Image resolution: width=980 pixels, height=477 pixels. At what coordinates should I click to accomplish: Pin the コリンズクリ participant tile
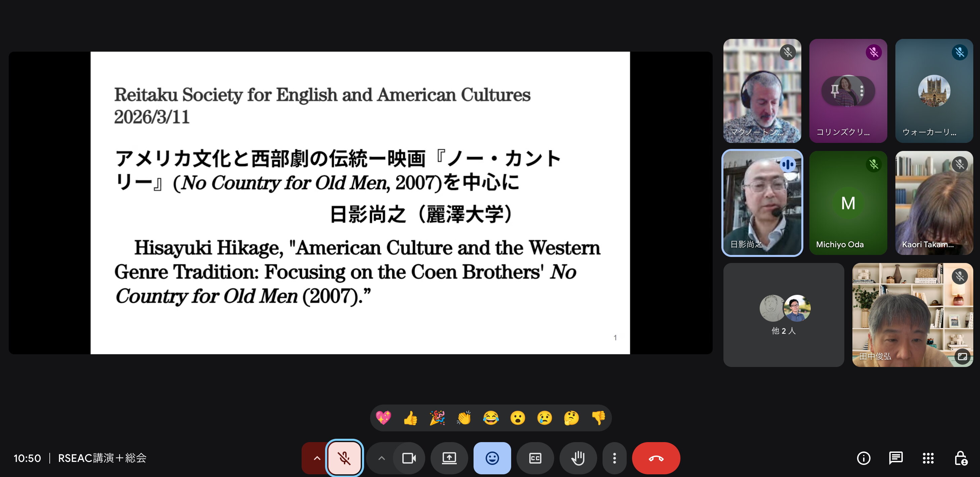835,91
